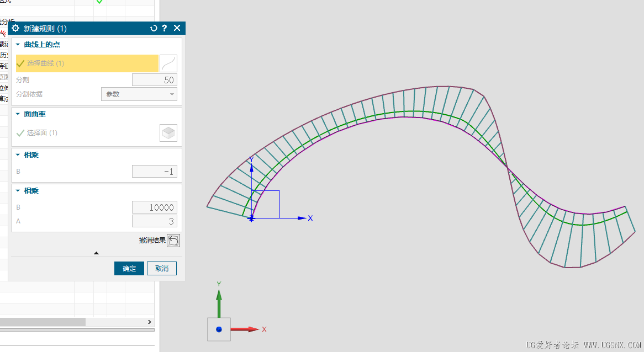644x352 pixels.
Task: Cancel with the 取消 button
Action: (162, 268)
